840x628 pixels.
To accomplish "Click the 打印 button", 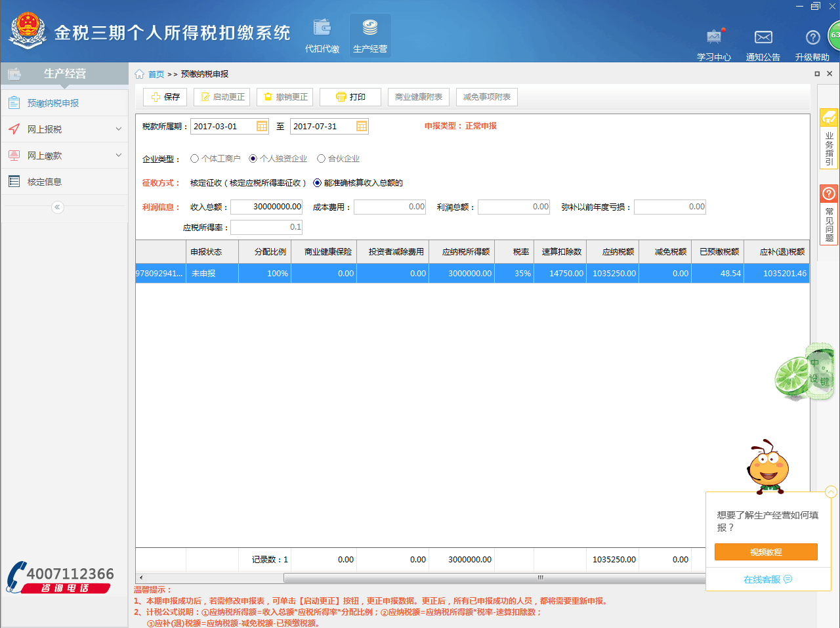I will (350, 97).
